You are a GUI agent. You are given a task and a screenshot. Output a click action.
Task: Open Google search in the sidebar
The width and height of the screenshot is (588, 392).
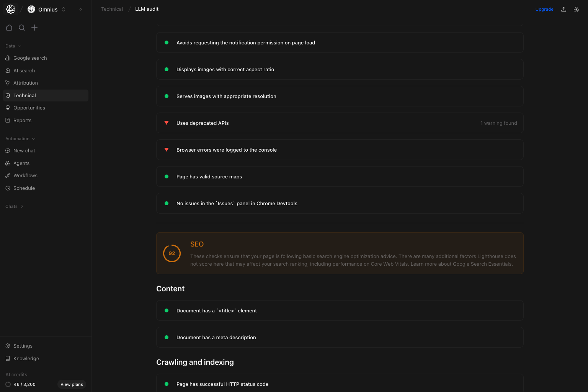(x=30, y=58)
